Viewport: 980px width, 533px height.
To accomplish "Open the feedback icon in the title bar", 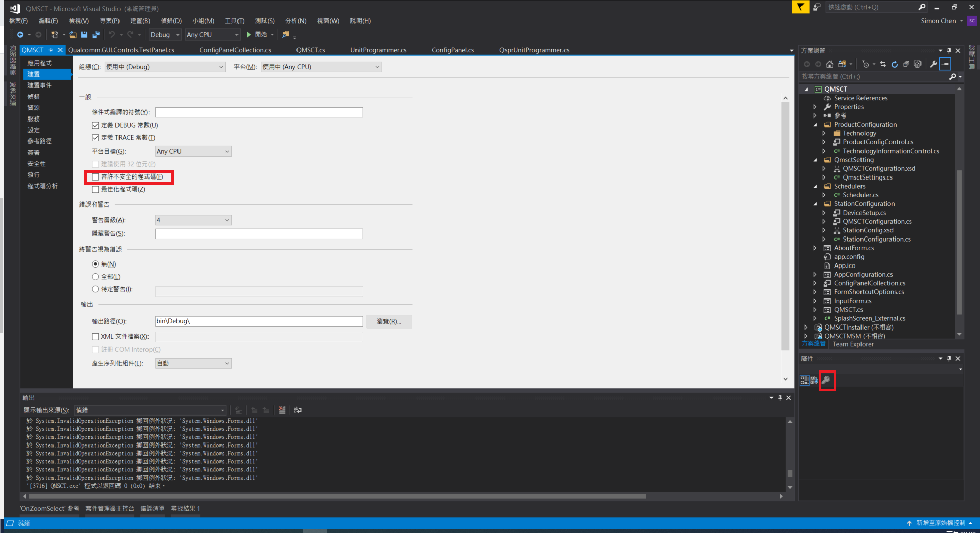I will (x=817, y=7).
